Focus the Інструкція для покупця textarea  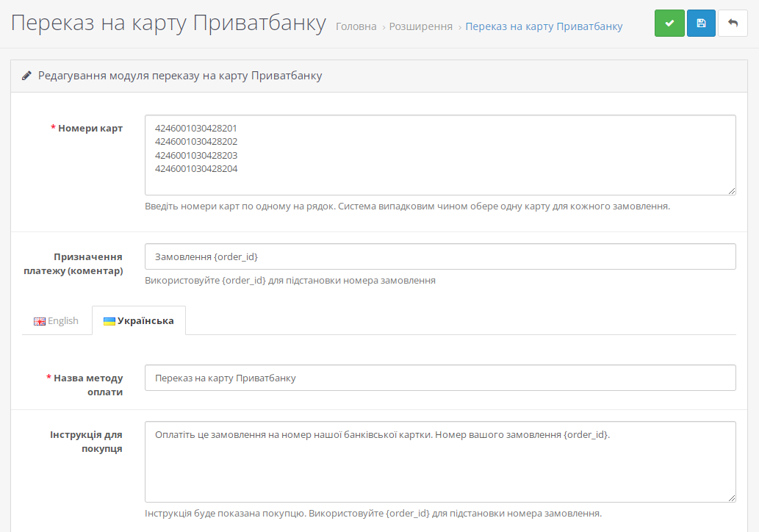440,461
